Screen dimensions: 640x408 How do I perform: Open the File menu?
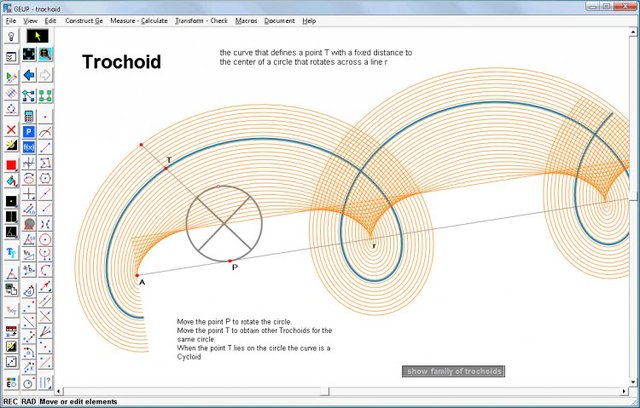pyautogui.click(x=11, y=21)
